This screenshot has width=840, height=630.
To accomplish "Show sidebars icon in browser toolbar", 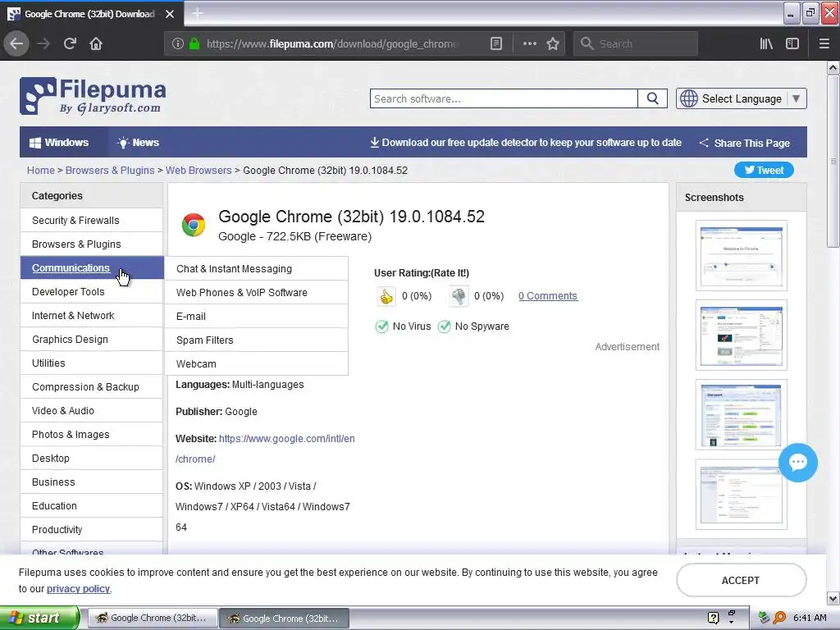I will (792, 43).
